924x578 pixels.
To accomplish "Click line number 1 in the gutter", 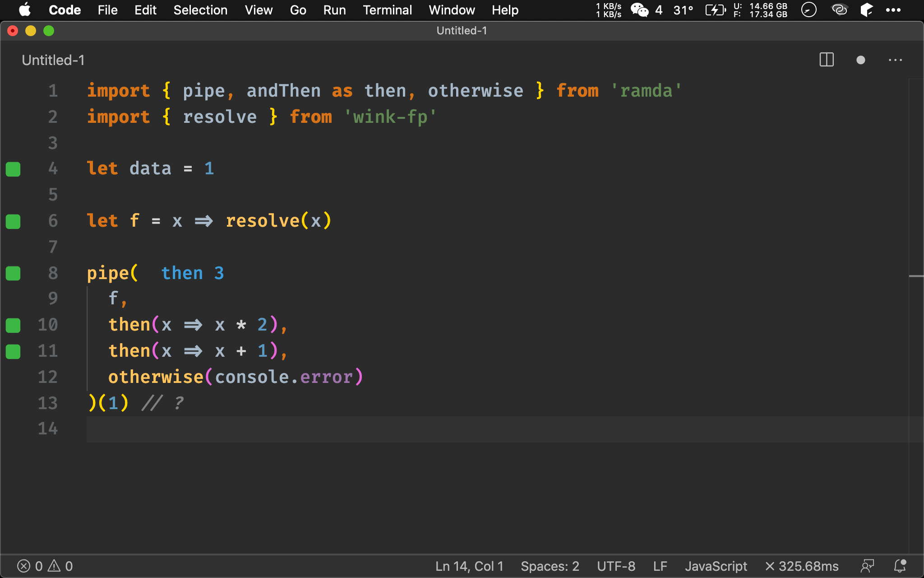I will 53,91.
